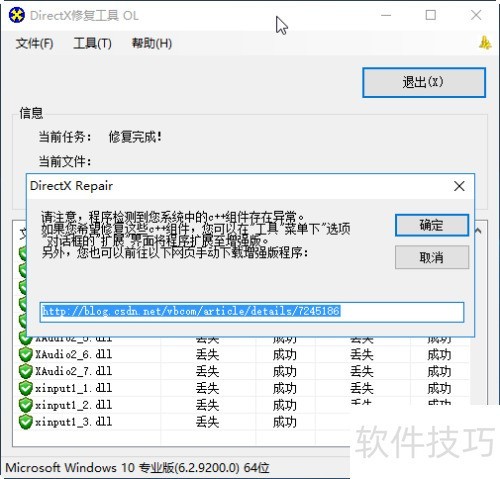Click 取消 in DirectX Repair dialog
The height and width of the screenshot is (479, 500).
click(432, 257)
